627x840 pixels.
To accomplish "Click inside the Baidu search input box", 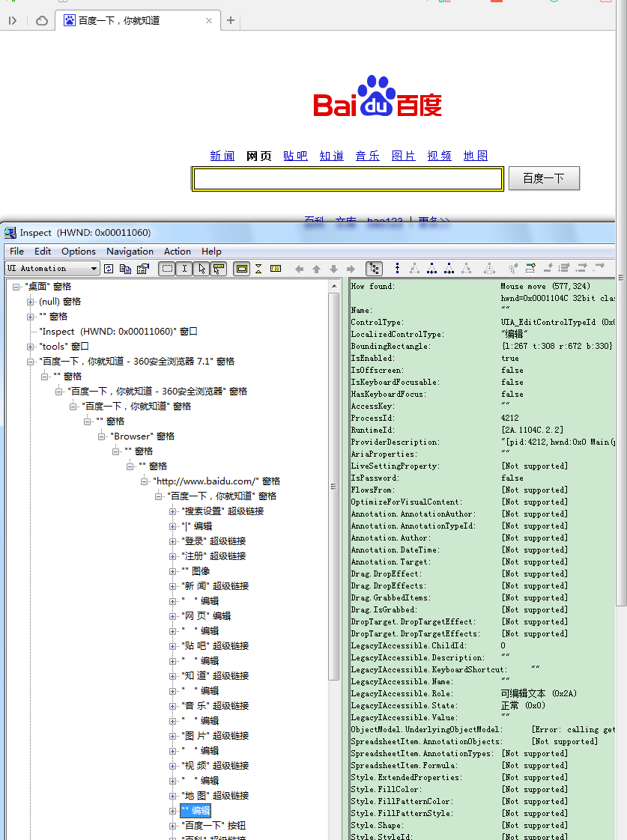I will coord(348,179).
